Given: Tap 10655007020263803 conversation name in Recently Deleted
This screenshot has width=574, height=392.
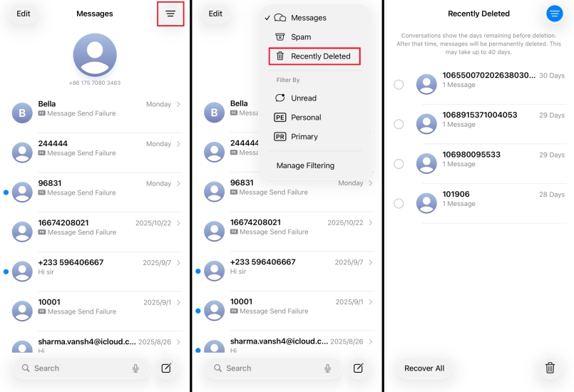Looking at the screenshot, I should click(488, 75).
